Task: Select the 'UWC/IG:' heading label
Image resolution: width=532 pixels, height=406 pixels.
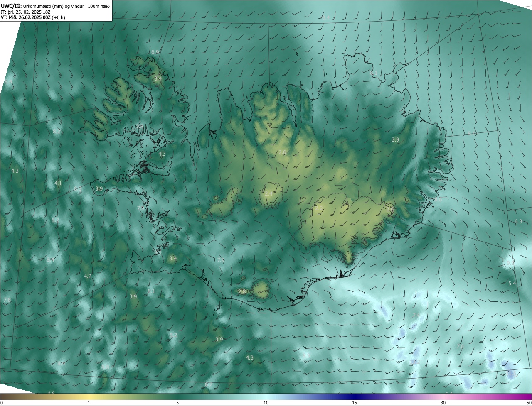Action: click(x=11, y=6)
